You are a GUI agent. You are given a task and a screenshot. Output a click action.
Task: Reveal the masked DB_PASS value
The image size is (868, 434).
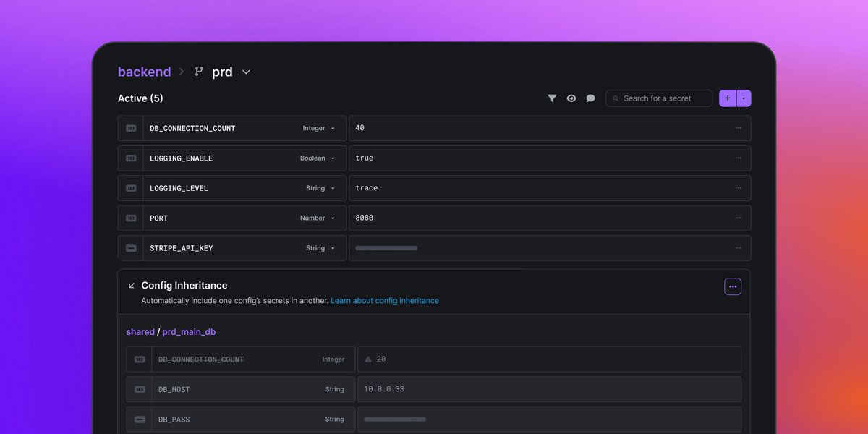[x=395, y=420]
